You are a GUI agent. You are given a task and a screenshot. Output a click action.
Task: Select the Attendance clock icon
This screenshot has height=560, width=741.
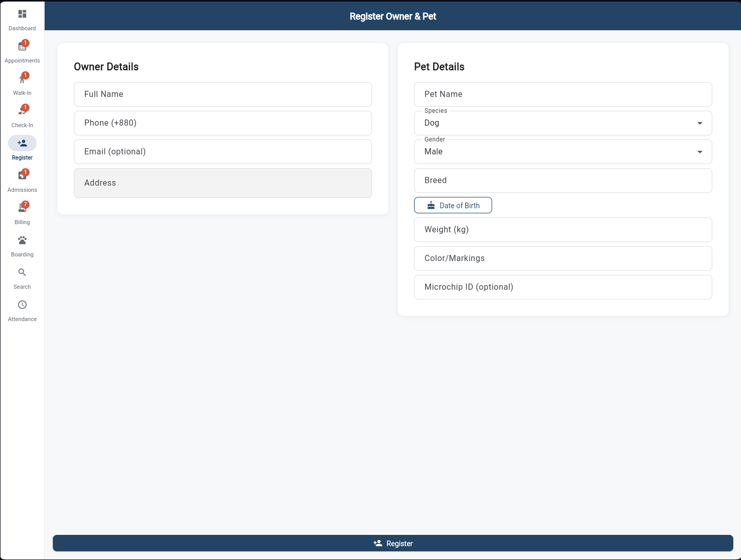(22, 304)
